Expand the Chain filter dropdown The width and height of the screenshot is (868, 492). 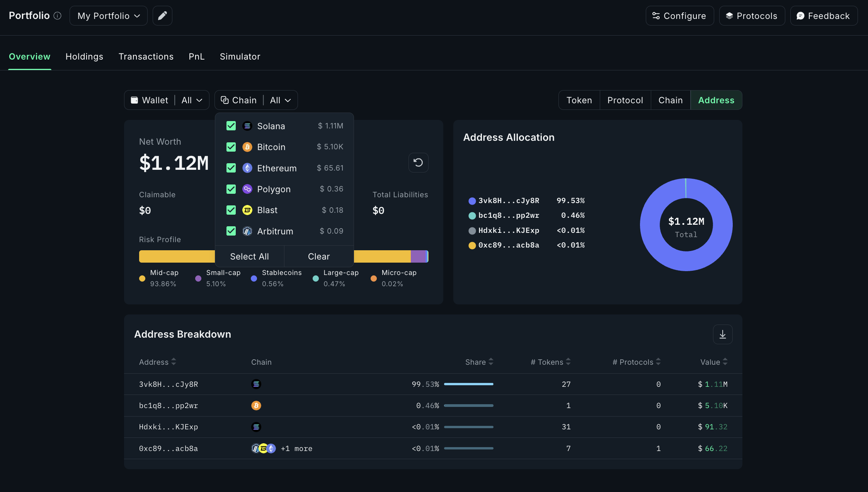click(x=256, y=100)
